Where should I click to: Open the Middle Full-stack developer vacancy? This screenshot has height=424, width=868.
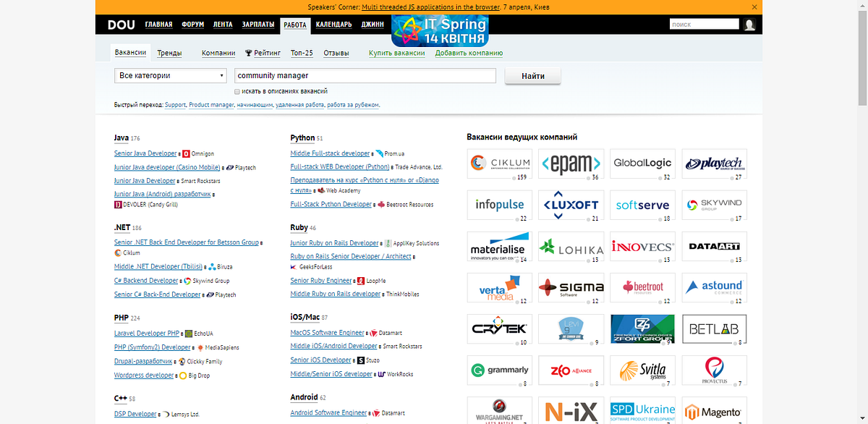pos(330,153)
